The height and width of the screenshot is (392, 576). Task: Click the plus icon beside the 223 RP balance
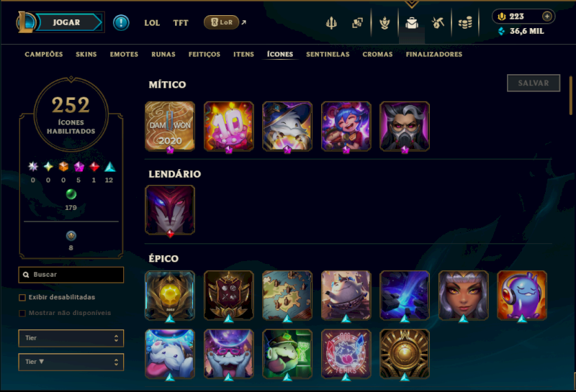tap(546, 17)
